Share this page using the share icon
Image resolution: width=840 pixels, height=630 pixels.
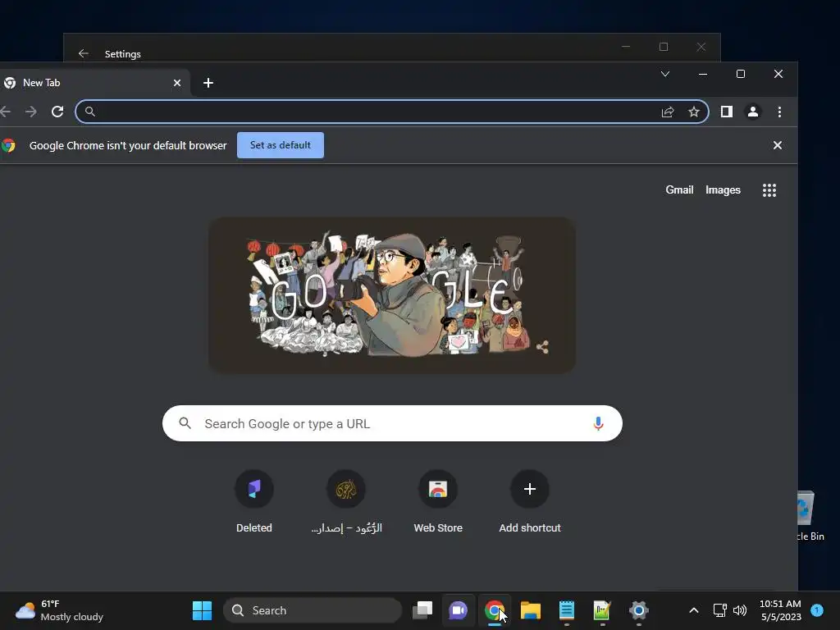click(x=668, y=112)
